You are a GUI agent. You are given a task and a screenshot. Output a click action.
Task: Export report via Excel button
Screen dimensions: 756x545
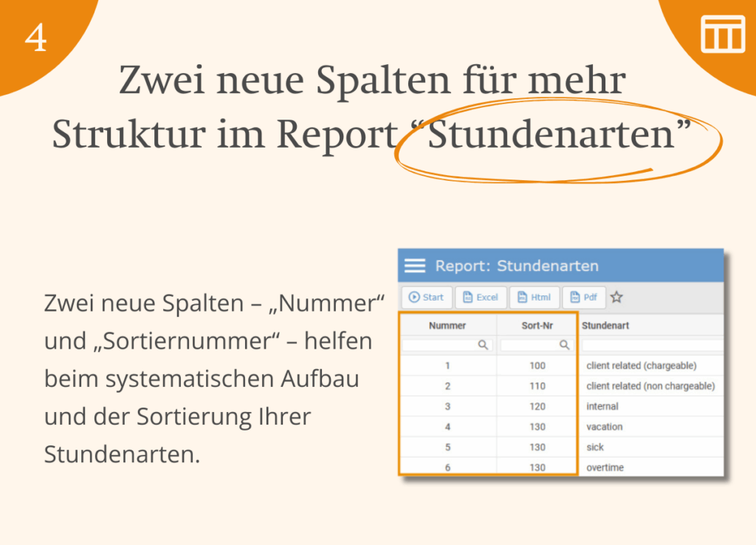coord(481,297)
